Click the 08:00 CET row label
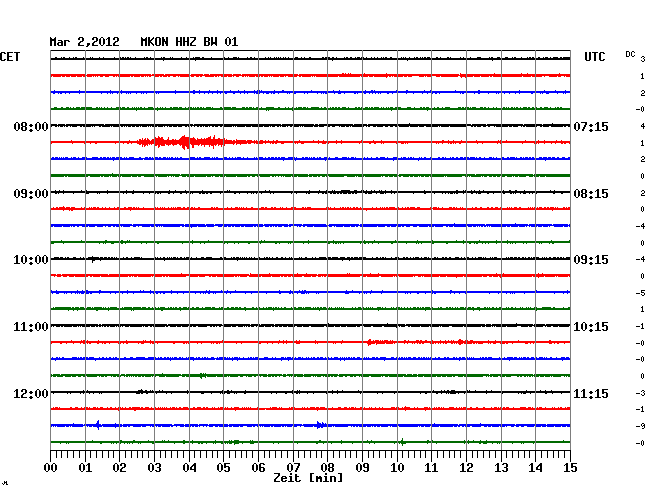 click(x=31, y=126)
